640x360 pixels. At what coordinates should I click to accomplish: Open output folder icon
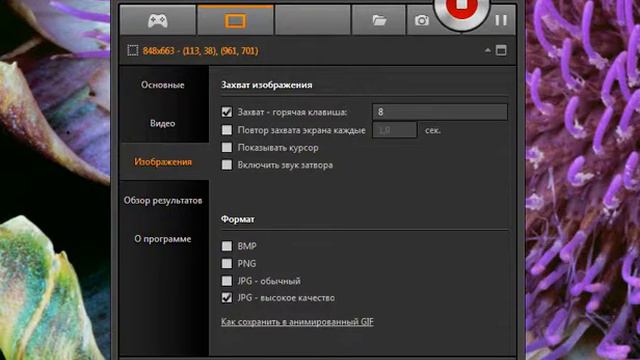click(379, 20)
